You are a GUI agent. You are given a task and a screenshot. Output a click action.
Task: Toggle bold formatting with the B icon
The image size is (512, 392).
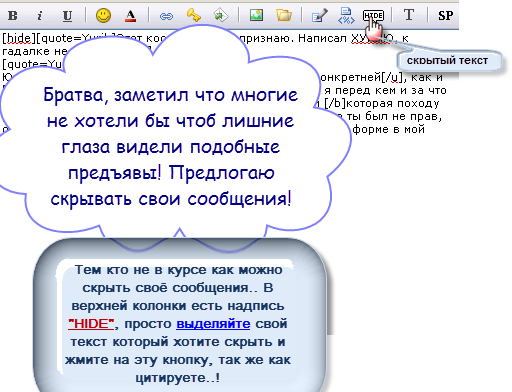tap(13, 15)
